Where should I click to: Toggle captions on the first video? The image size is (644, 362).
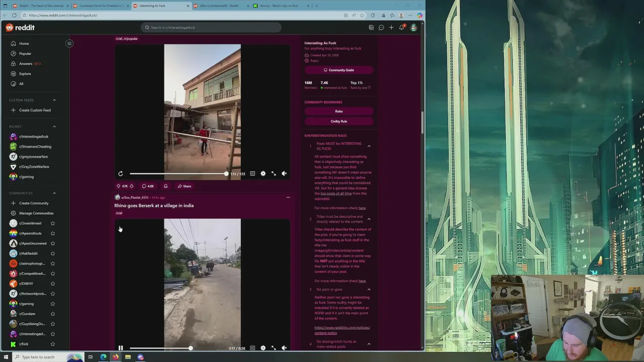coord(253,173)
